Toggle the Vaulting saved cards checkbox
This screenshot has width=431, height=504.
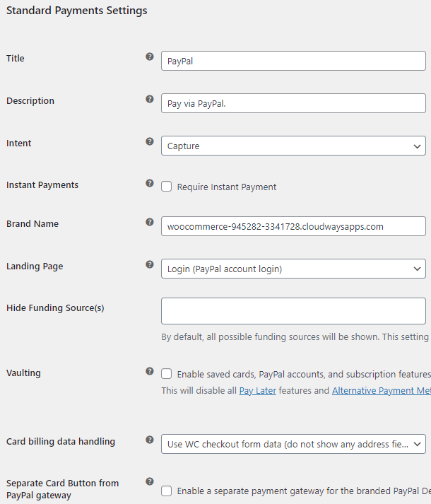coord(167,374)
